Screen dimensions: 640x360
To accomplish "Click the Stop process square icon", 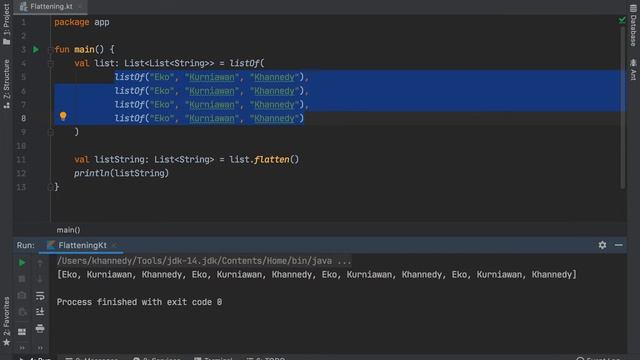I will pos(22,279).
